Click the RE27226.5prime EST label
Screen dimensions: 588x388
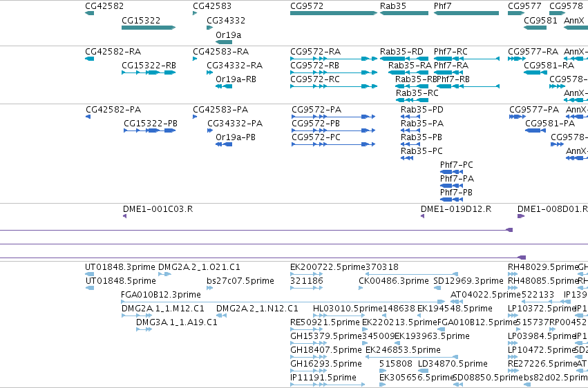click(x=542, y=364)
